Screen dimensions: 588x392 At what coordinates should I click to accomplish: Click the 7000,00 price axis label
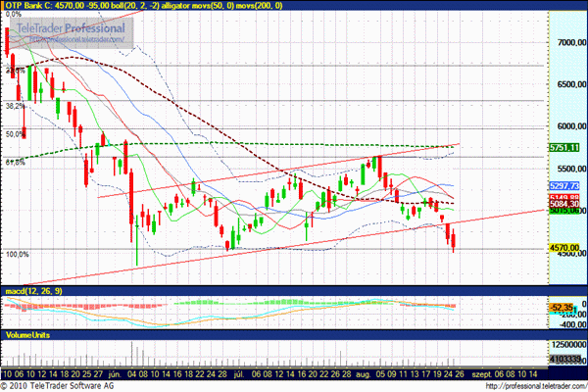(566, 44)
